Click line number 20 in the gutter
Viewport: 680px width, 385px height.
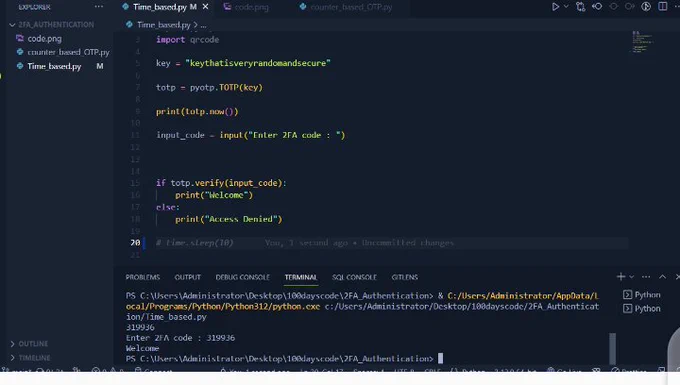135,242
